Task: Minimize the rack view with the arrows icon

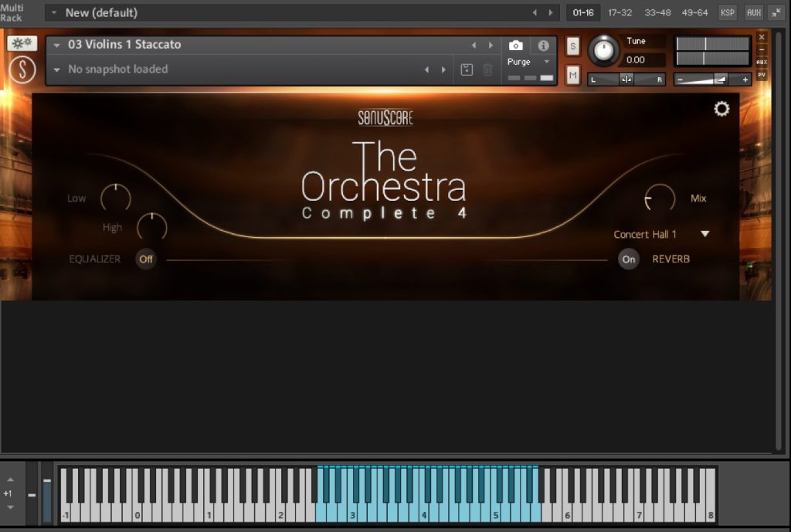Action: click(x=775, y=12)
